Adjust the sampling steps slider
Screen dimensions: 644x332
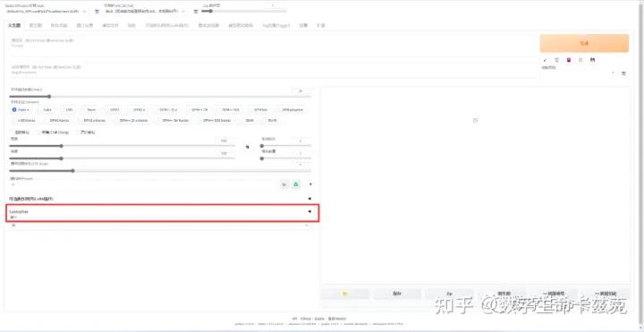160,97
